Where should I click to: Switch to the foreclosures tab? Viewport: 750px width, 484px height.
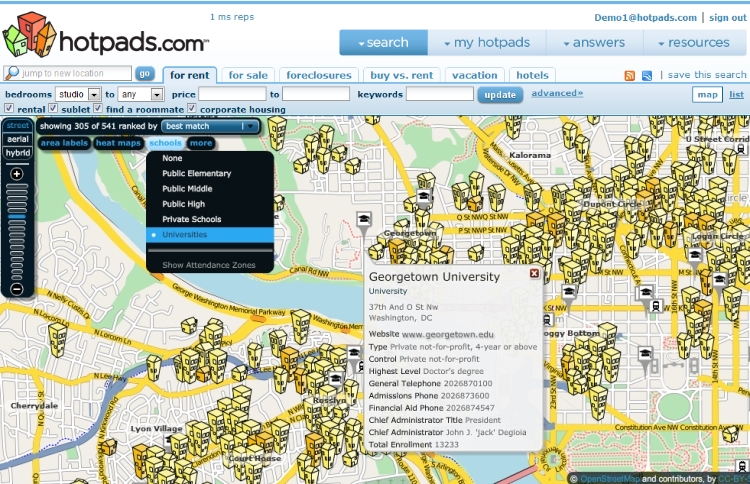click(x=319, y=75)
